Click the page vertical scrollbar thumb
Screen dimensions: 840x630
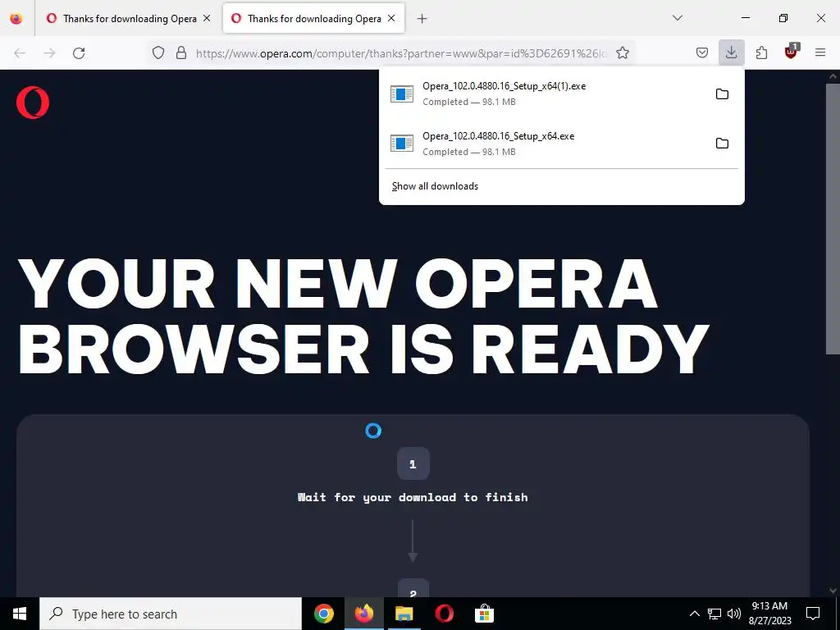833,218
